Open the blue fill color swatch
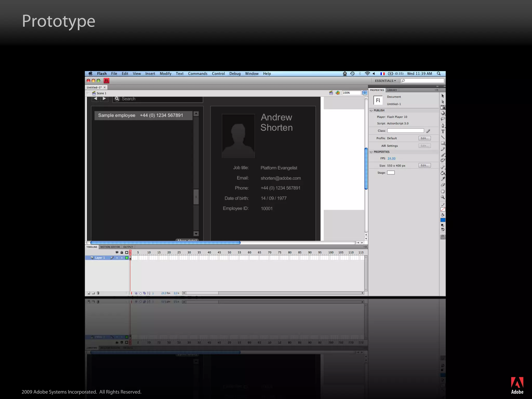Screen dimensions: 532x399 (443, 220)
